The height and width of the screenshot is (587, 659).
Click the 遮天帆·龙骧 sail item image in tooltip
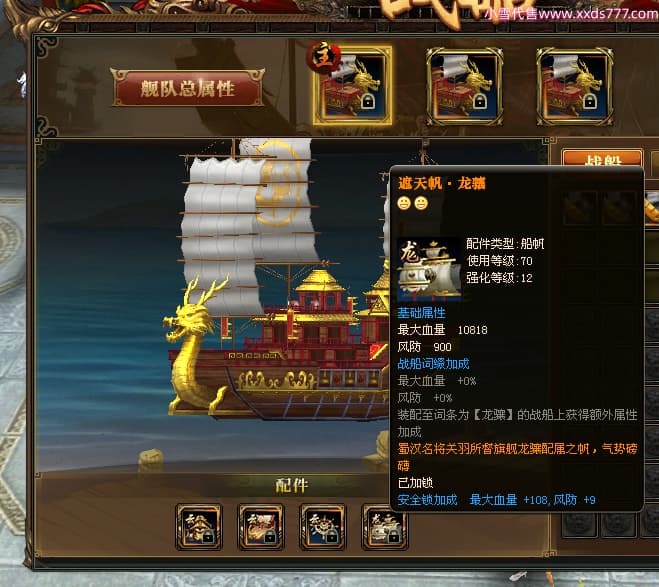429,269
